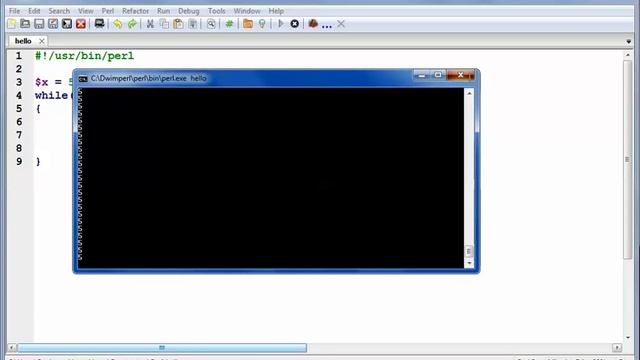Viewport: 640px width, 360px height.
Task: Redo the edit using the green arrow
Action: (132, 24)
